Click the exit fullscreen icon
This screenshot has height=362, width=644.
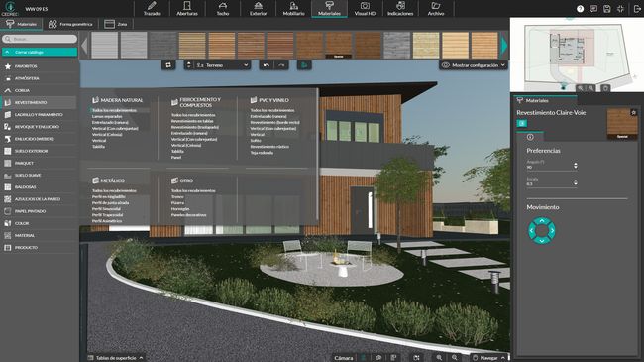point(620,9)
